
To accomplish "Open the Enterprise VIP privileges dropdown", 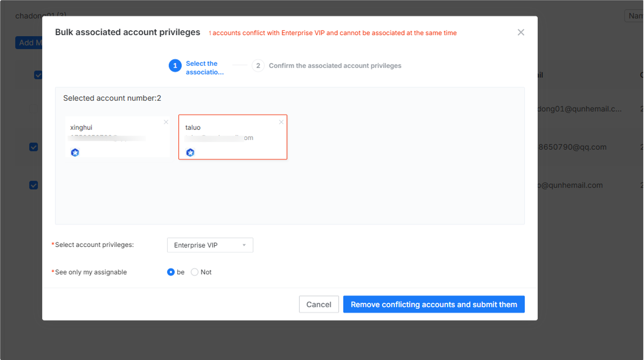I will click(x=210, y=245).
